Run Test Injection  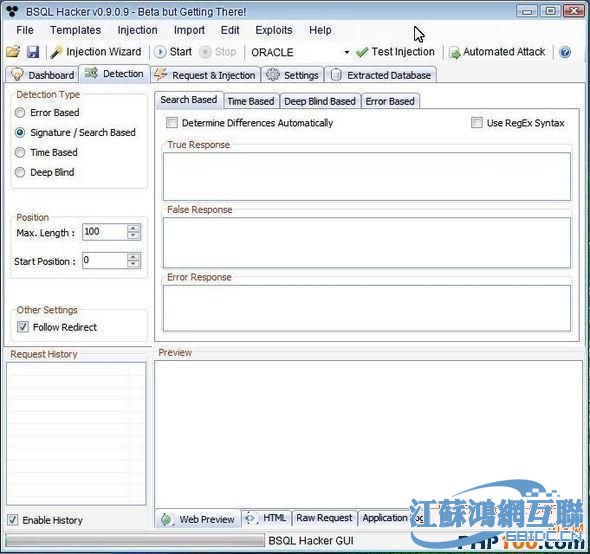pyautogui.click(x=395, y=52)
